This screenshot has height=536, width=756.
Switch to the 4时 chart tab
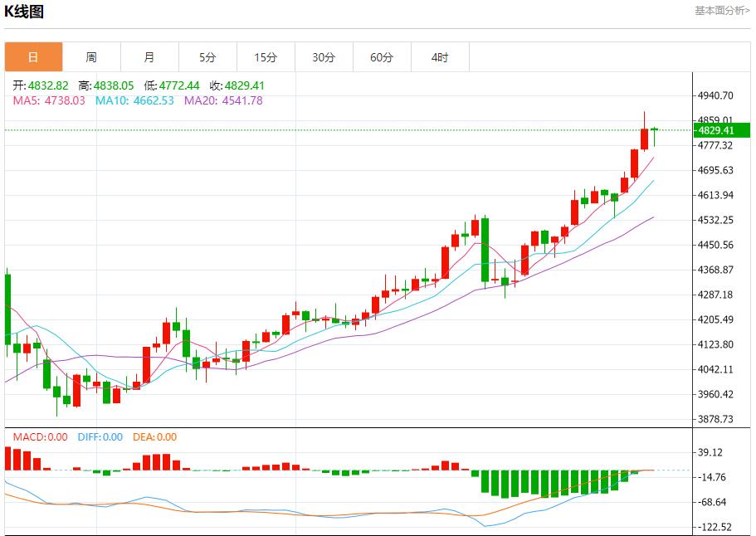click(440, 57)
